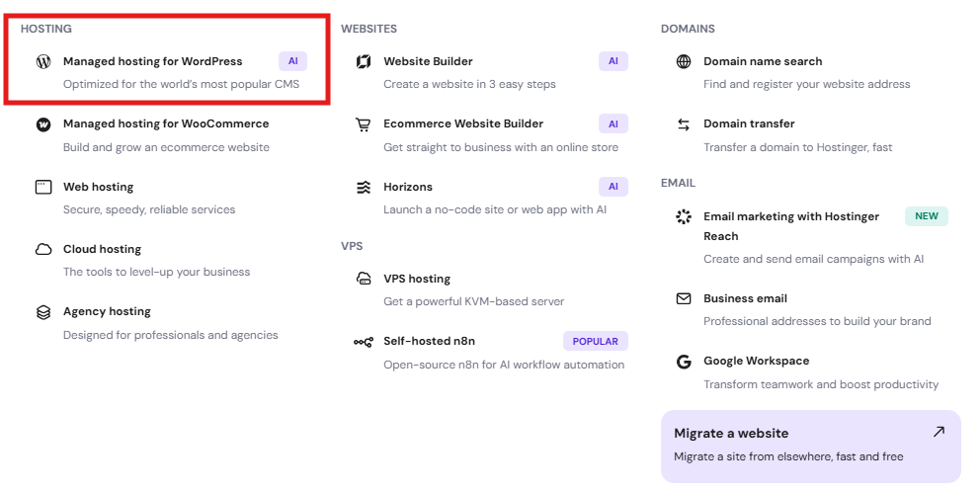Screen dimensions: 980x492
Task: Click the Self-hosted n8n nodes icon
Action: tap(364, 341)
